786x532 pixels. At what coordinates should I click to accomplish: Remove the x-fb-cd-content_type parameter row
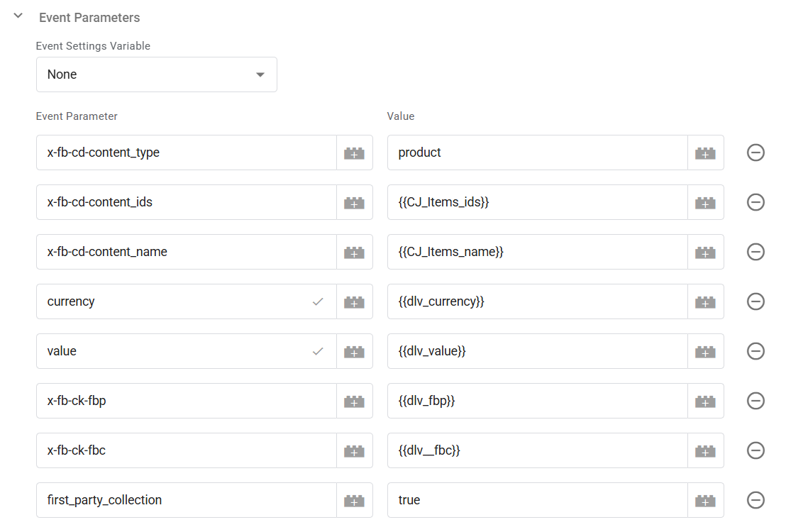(x=755, y=153)
